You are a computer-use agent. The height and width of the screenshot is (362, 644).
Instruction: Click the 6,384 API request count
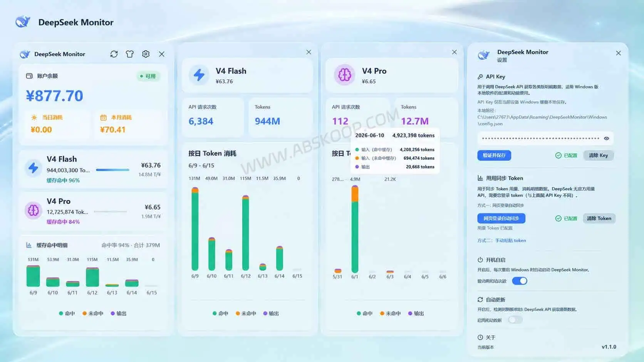point(201,121)
